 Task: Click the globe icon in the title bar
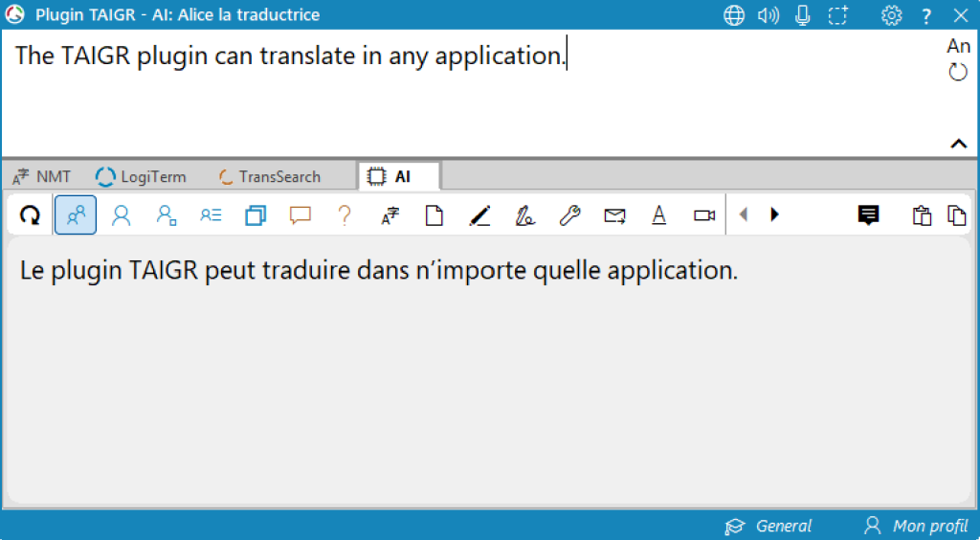click(734, 15)
